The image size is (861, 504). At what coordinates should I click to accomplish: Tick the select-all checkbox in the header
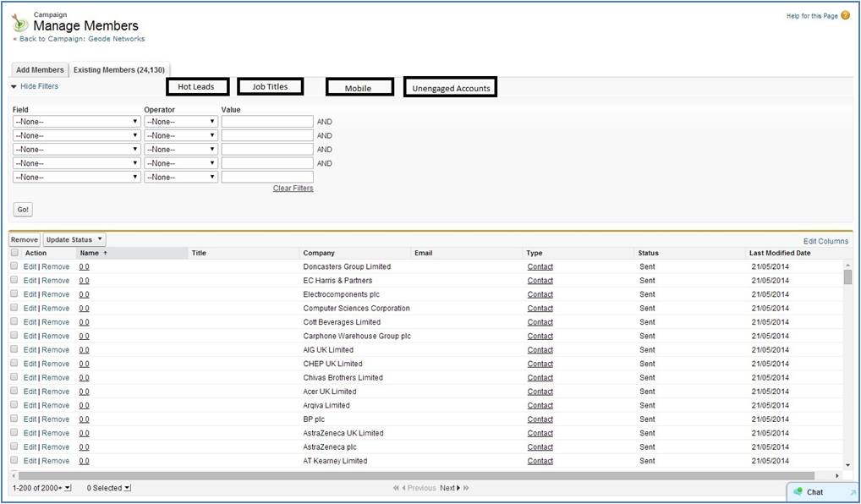14,253
